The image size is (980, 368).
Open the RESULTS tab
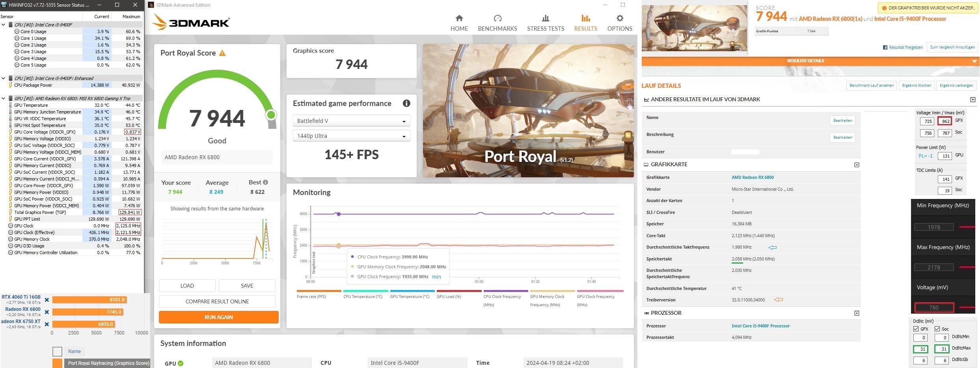pos(585,23)
